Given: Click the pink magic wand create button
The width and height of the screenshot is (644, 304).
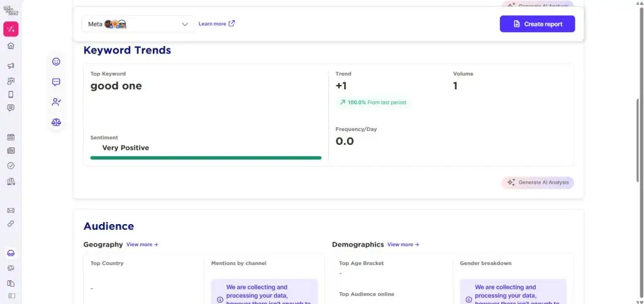Looking at the screenshot, I should click(11, 29).
